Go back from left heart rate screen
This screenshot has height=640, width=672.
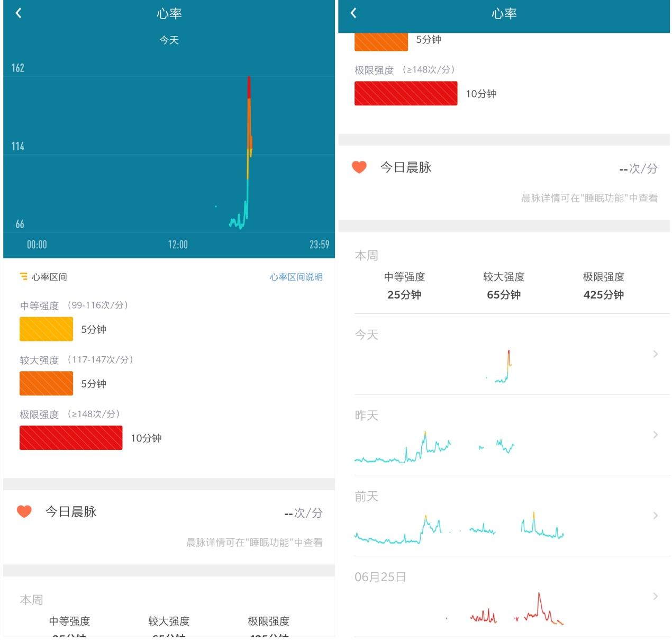19,13
